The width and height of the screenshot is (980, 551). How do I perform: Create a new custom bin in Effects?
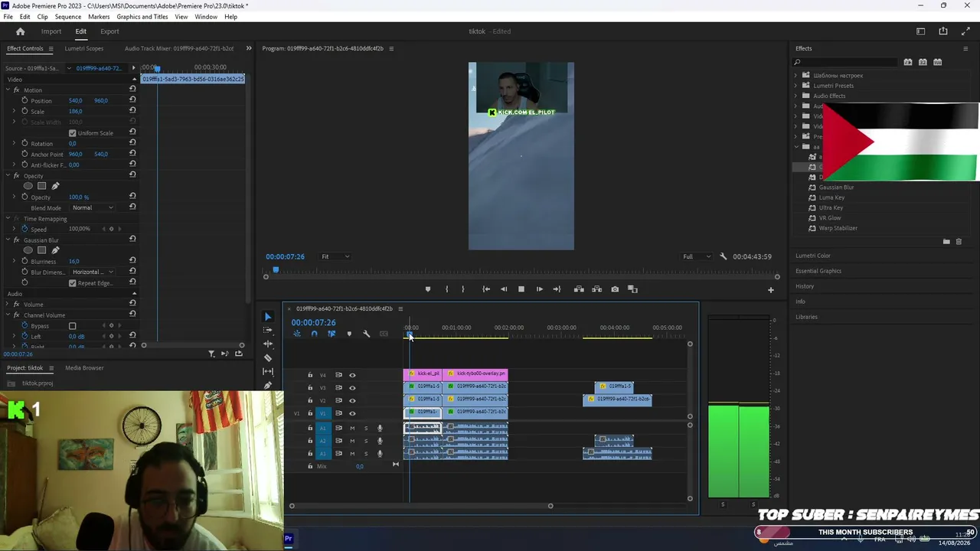[x=946, y=242]
